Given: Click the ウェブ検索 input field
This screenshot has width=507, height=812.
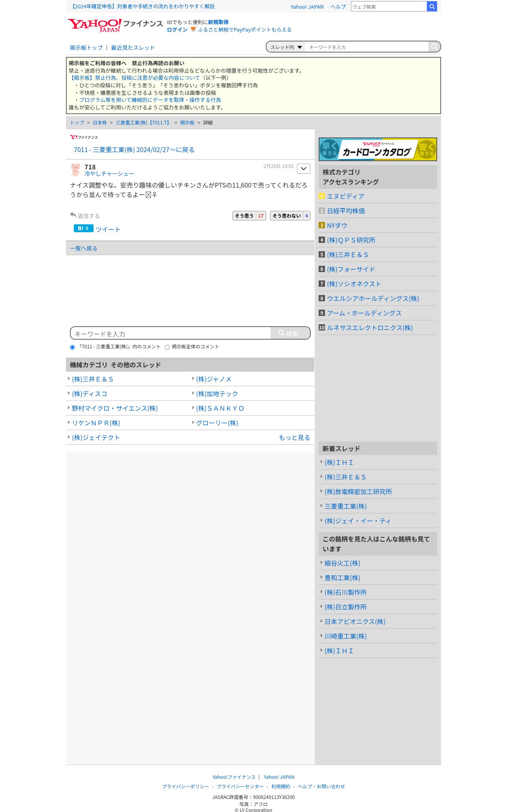Looking at the screenshot, I should (389, 7).
